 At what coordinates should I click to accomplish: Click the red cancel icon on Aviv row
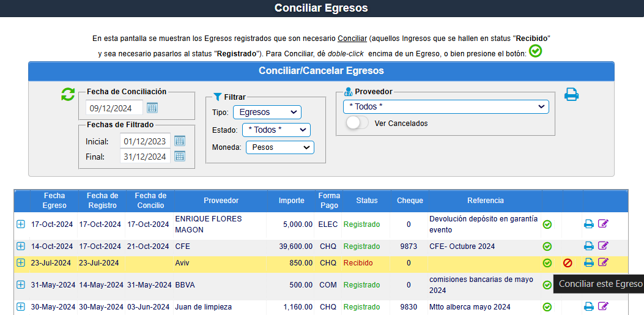tap(568, 263)
